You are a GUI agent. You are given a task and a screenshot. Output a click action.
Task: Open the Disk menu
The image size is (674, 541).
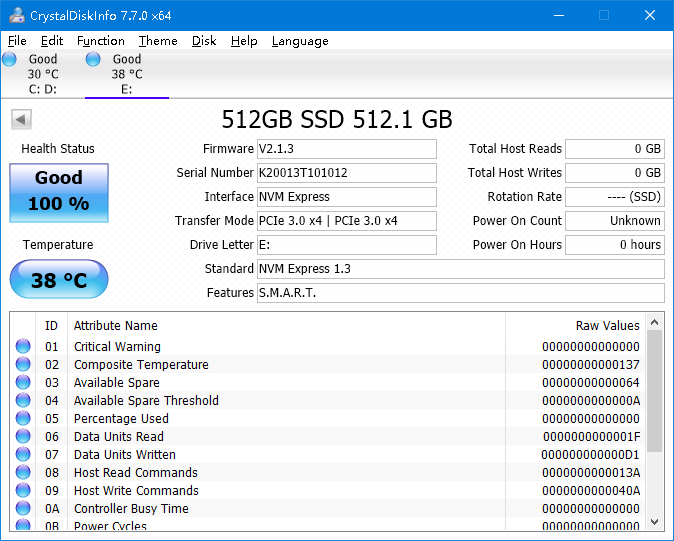(204, 41)
